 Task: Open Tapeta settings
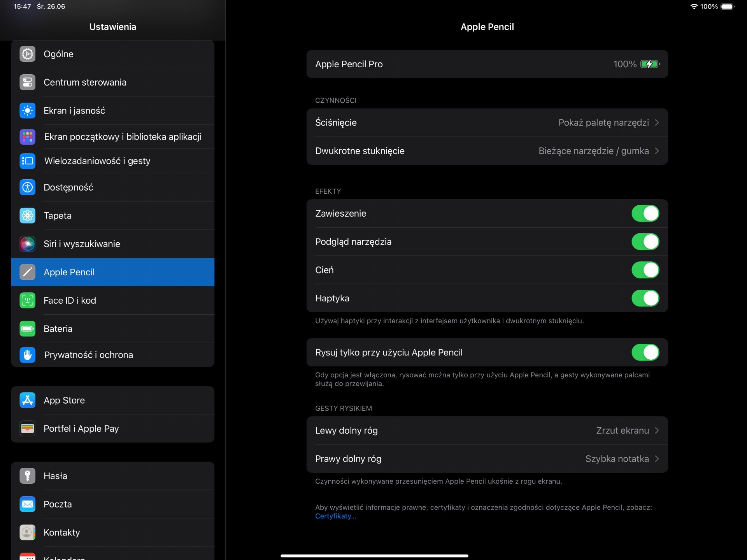(x=112, y=216)
